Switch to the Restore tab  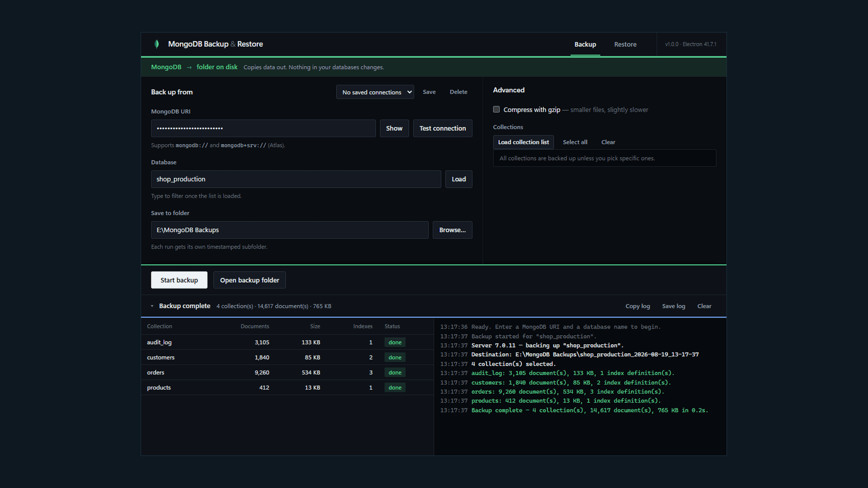click(x=625, y=44)
